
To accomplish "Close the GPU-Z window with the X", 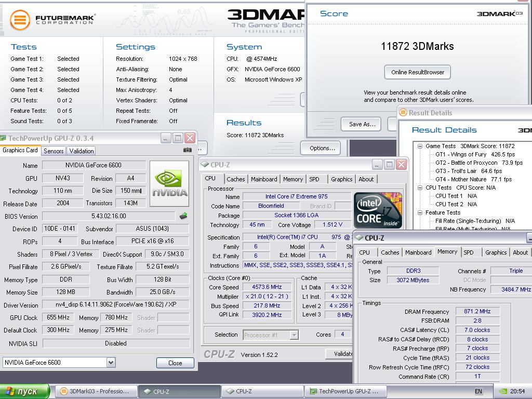I will (x=190, y=138).
